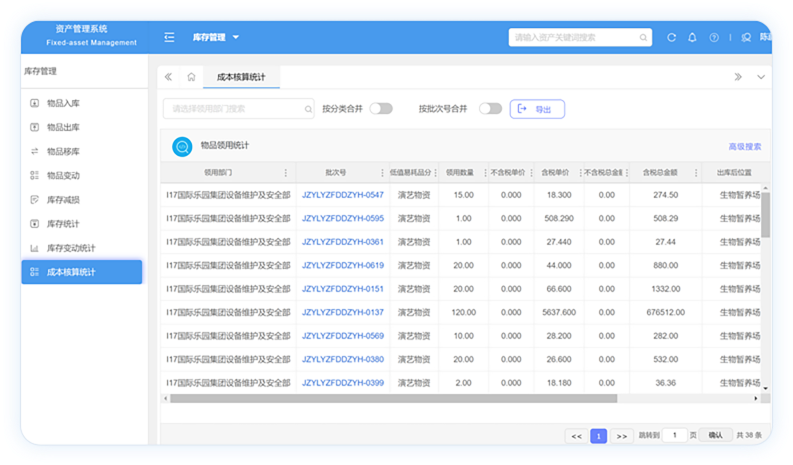Open the 高级搜索 link
This screenshot has height=465, width=793.
(744, 146)
